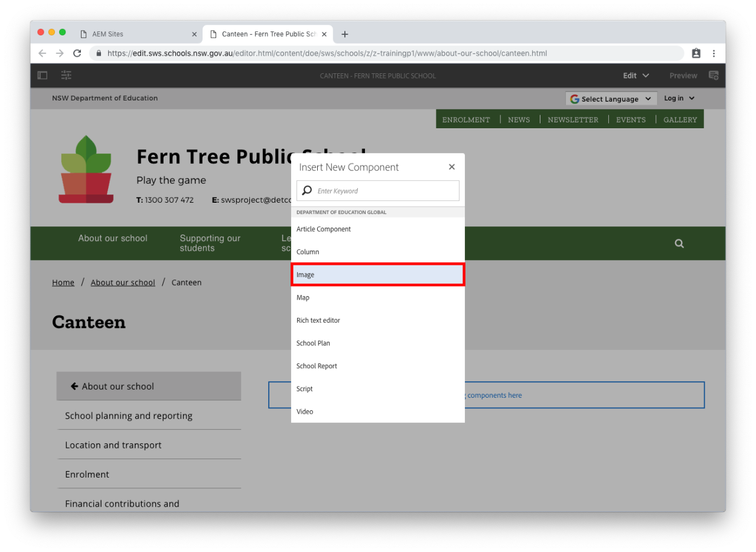Click Fern Tree Public School heading
Screen dimensions: 756x552
pyautogui.click(x=251, y=157)
